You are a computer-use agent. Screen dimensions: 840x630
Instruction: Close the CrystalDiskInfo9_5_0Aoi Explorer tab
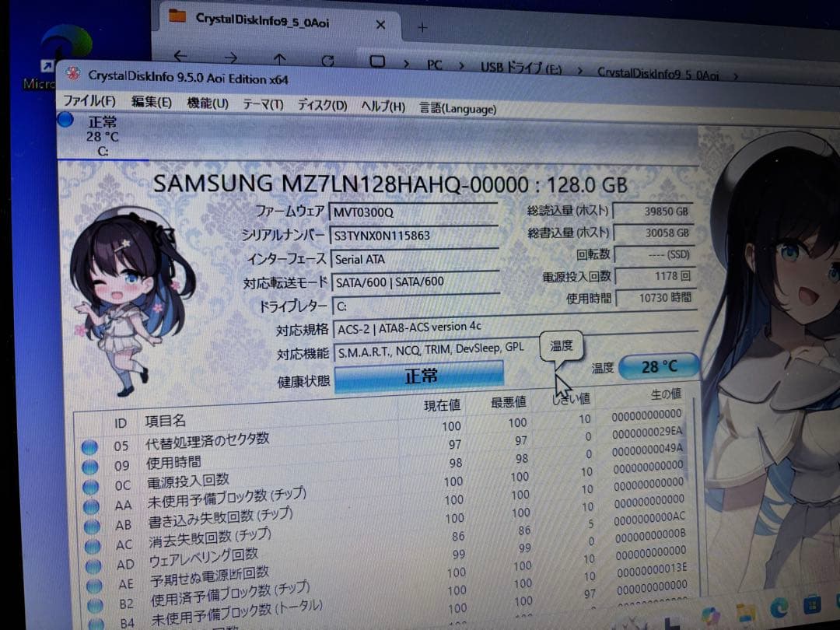pos(380,25)
